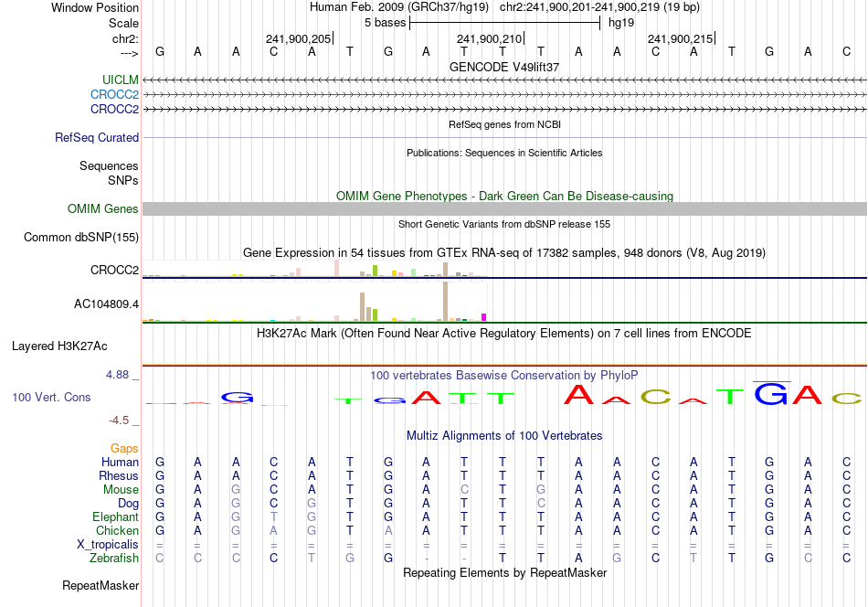This screenshot has height=607, width=868.
Task: Open Short Genetic Variants from dbSNP title
Action: [504, 224]
